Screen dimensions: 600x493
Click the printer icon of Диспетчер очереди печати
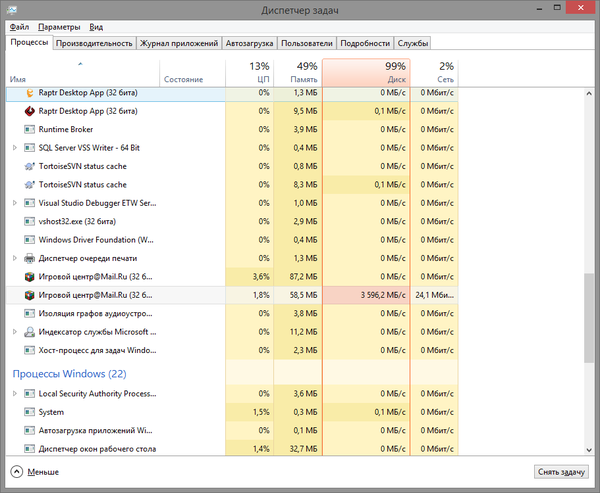[x=29, y=258]
